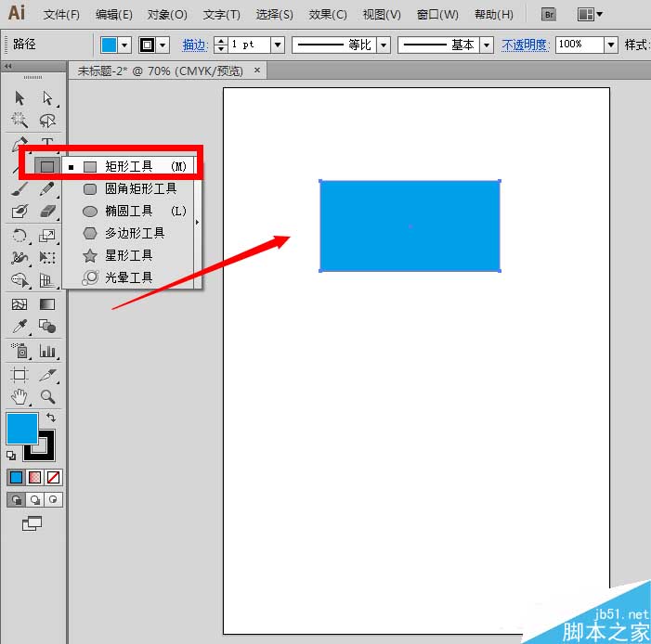The width and height of the screenshot is (651, 644).
Task: Select the Zoom magnifier tool
Action: pyautogui.click(x=47, y=397)
